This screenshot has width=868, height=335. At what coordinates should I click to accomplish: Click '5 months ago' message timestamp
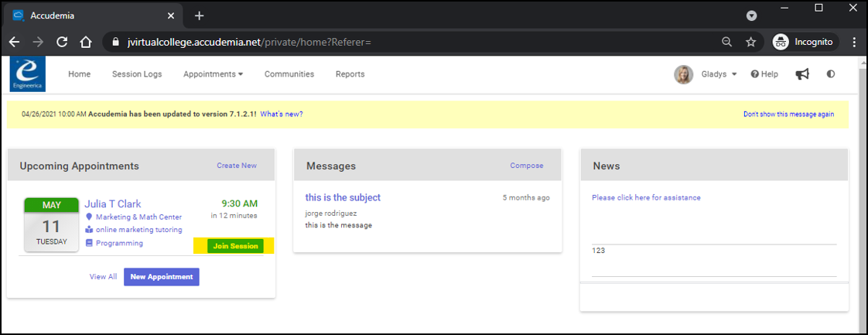[526, 198]
